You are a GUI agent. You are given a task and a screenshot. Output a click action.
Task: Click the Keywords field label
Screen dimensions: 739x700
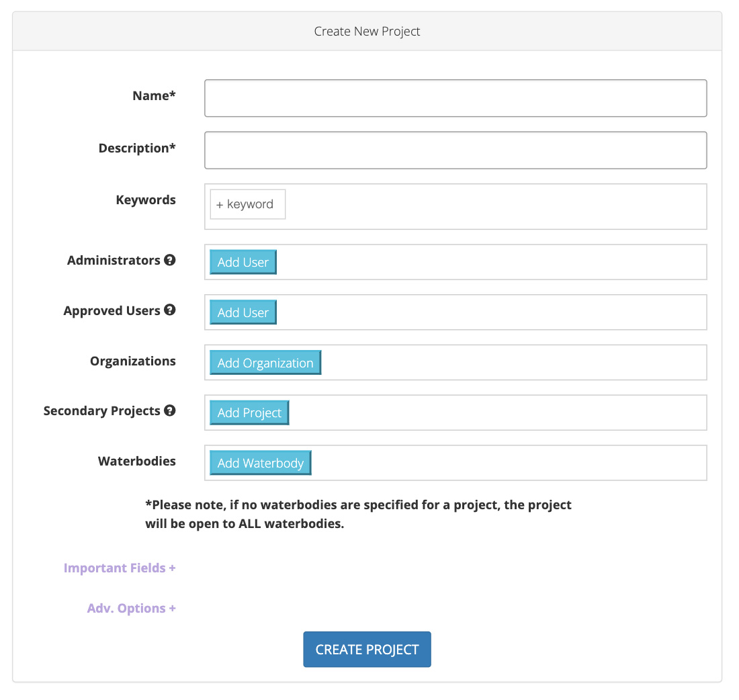tap(146, 200)
